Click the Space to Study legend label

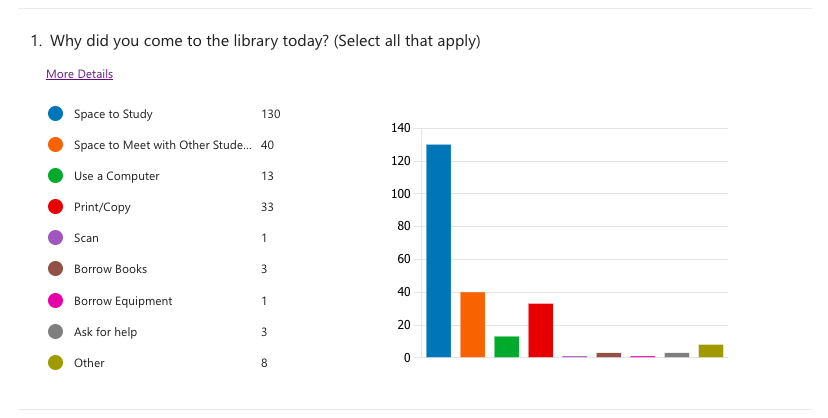pyautogui.click(x=113, y=114)
